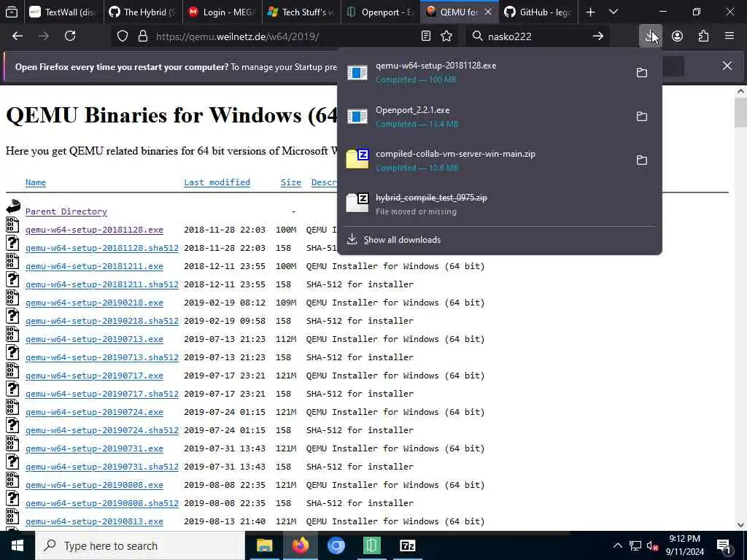
Task: List all tabs with the chevron
Action: [x=614, y=12]
